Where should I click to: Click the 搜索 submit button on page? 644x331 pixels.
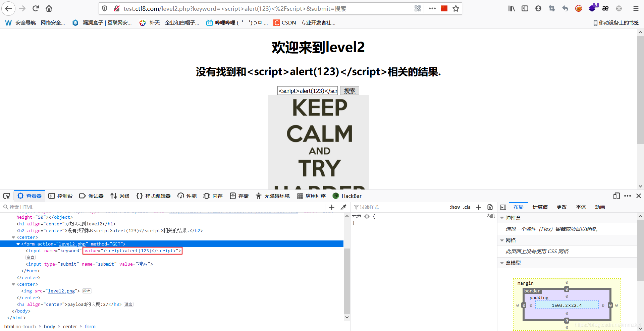click(x=350, y=91)
